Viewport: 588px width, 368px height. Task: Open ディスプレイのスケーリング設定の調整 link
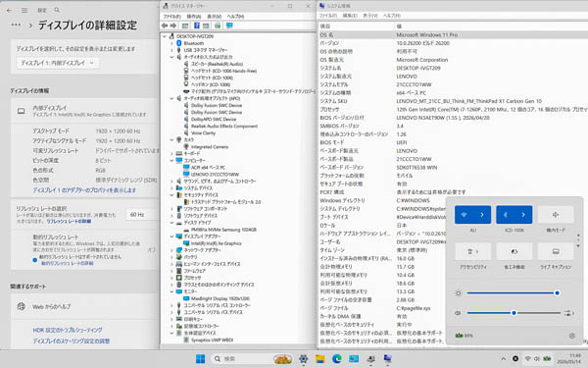pyautogui.click(x=72, y=342)
